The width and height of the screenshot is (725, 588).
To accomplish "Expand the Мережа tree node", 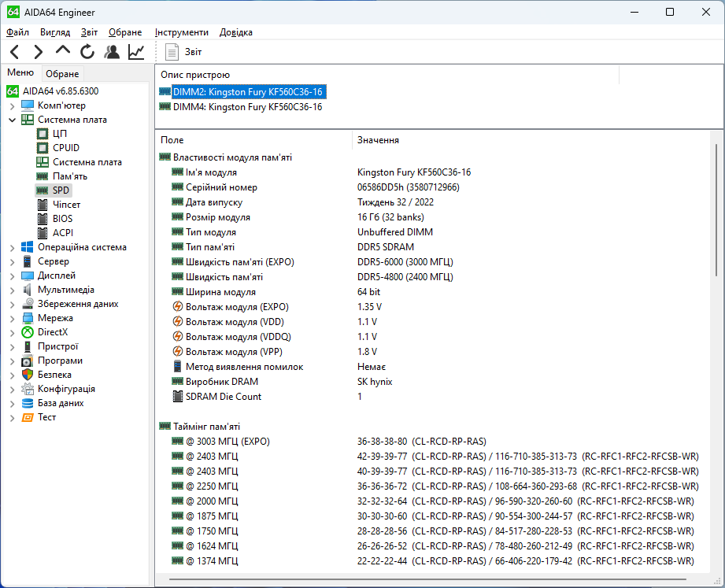I will 12,319.
